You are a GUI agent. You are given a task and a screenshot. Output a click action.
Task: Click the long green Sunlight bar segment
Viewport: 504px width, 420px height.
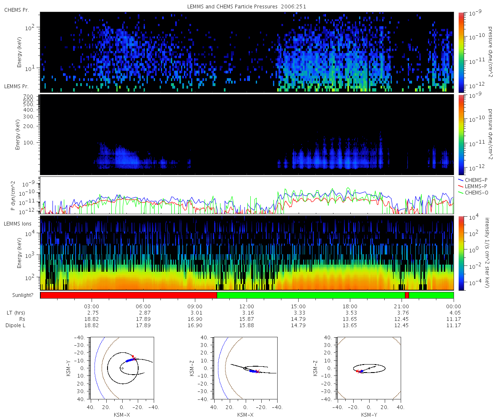311,295
